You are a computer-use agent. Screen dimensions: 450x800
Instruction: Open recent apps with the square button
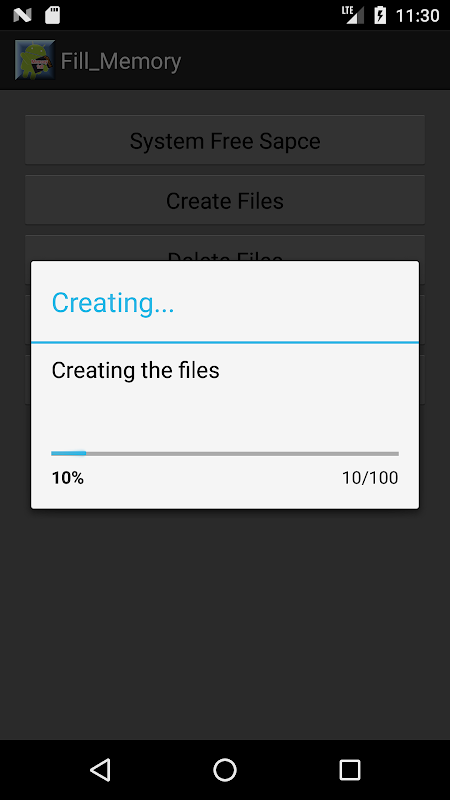[x=350, y=769]
